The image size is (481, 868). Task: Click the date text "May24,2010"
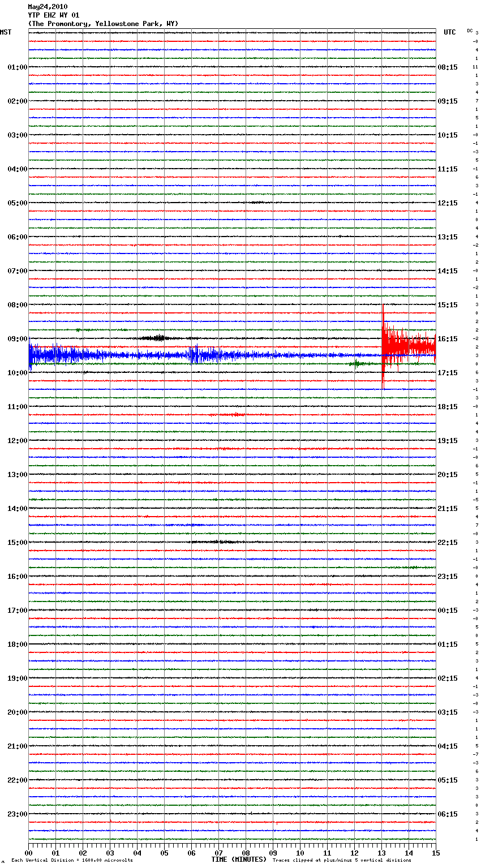click(48, 7)
